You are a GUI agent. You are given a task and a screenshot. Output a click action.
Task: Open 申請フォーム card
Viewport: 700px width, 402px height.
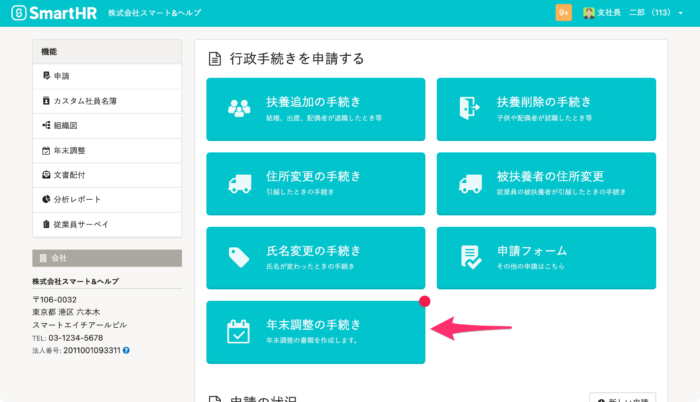(546, 258)
